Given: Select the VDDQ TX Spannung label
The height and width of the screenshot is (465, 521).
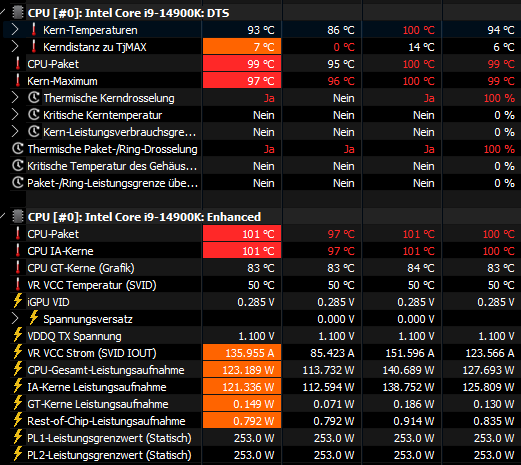Looking at the screenshot, I should [74, 336].
